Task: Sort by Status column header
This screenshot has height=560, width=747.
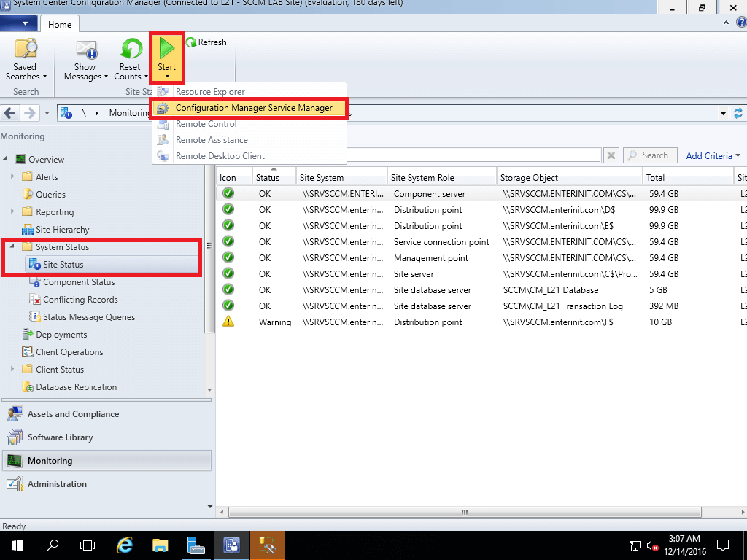Action: [274, 177]
